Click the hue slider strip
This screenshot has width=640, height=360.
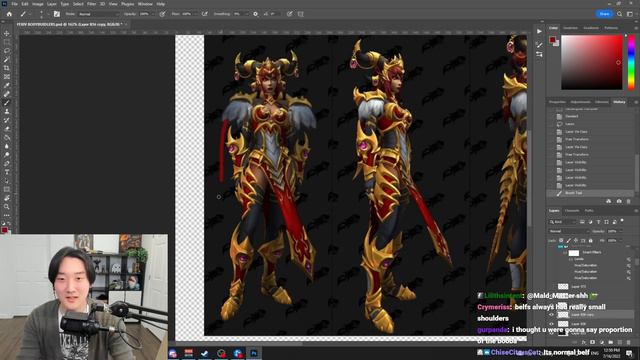631,62
